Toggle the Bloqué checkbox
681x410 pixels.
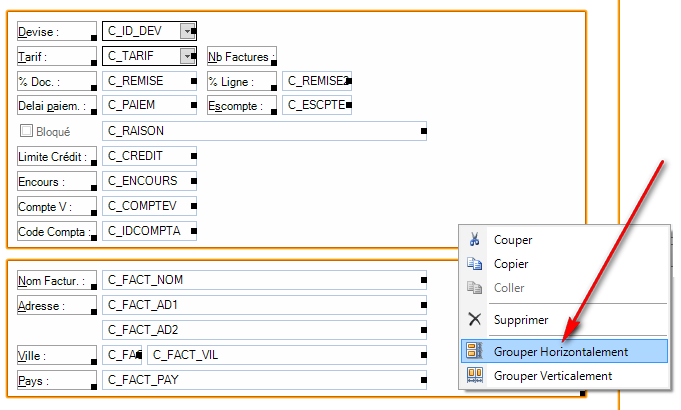27,131
